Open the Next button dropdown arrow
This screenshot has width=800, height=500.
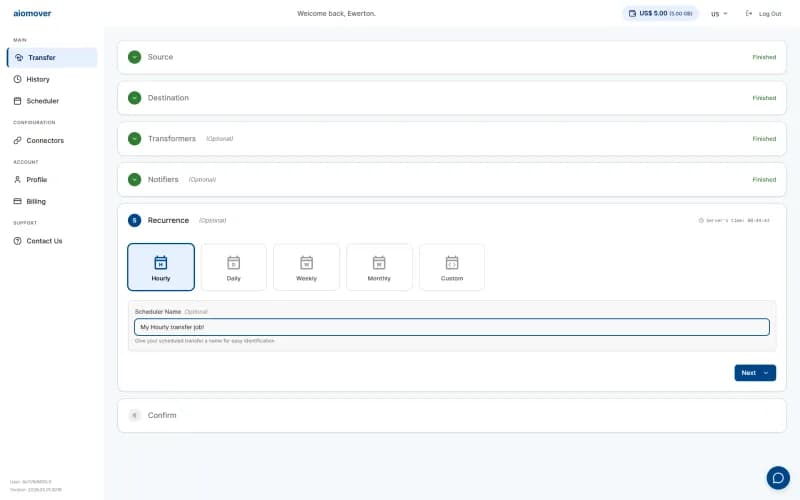tap(766, 373)
